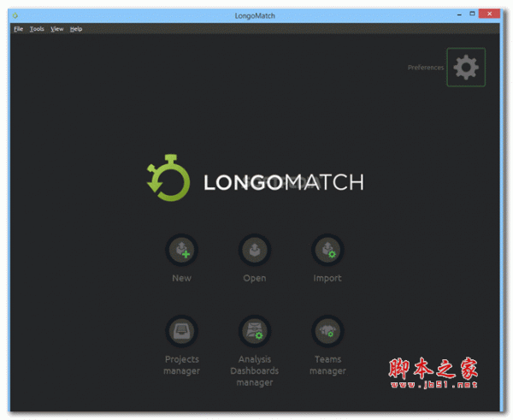Close the LongoMatch window

489,14
